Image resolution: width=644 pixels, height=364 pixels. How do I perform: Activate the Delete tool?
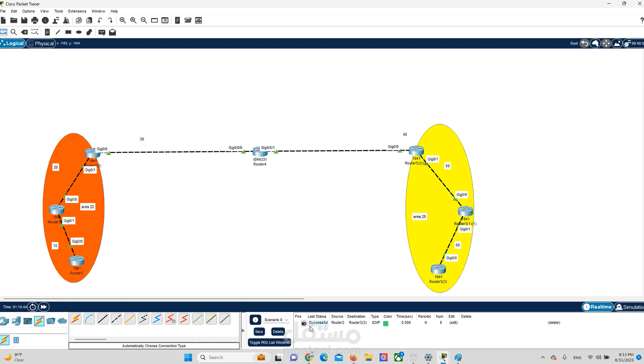click(24, 32)
